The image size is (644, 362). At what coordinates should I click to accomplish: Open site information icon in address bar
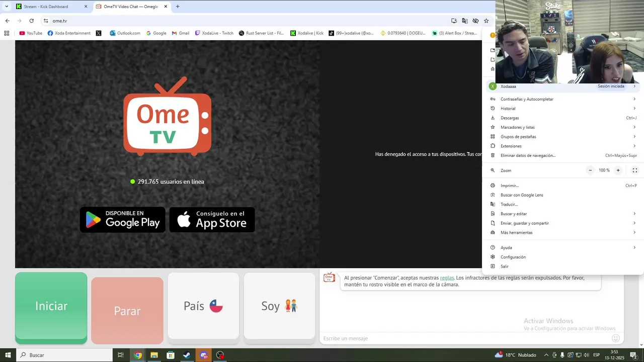tap(46, 21)
